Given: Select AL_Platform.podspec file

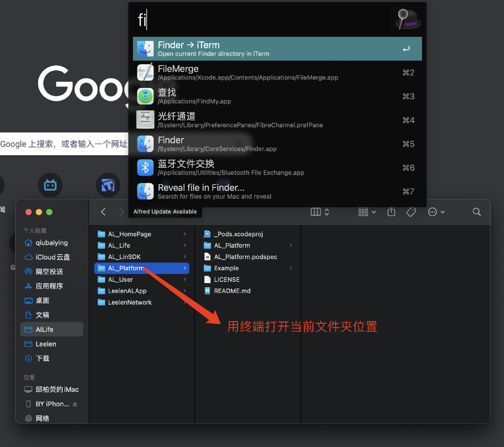Looking at the screenshot, I should click(x=248, y=257).
